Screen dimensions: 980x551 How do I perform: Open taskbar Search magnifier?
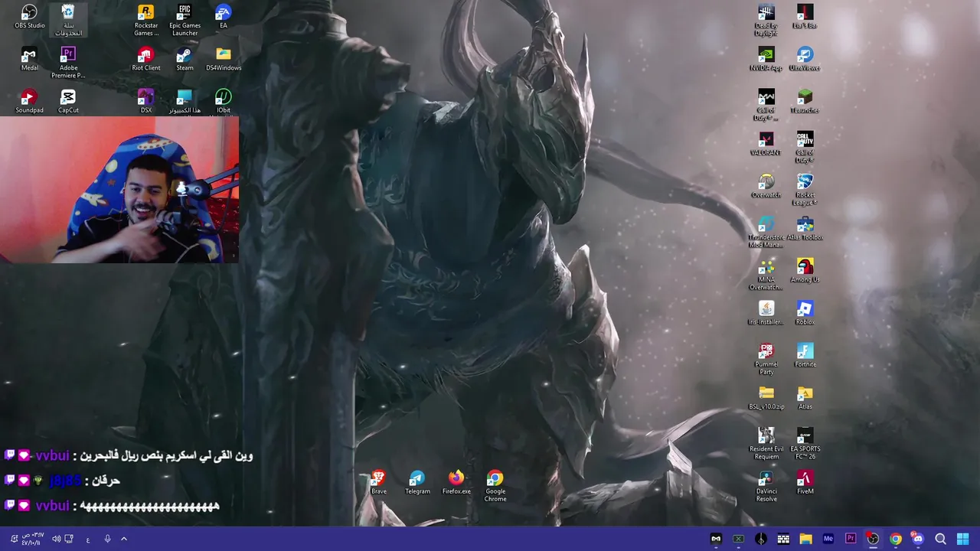pos(940,539)
